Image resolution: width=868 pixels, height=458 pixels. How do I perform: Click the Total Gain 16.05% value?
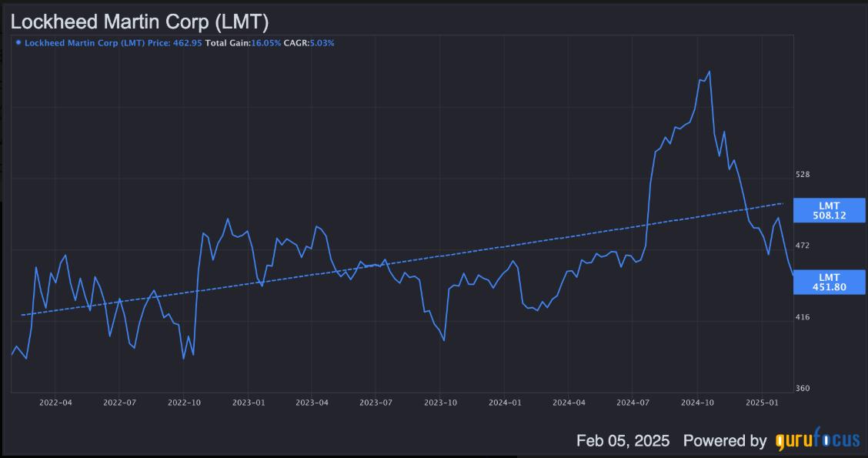[263, 43]
